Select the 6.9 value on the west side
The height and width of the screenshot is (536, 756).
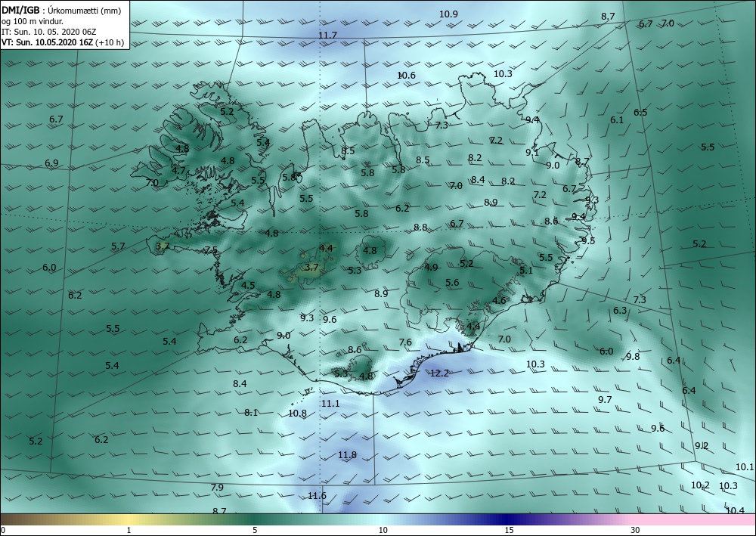coord(51,163)
